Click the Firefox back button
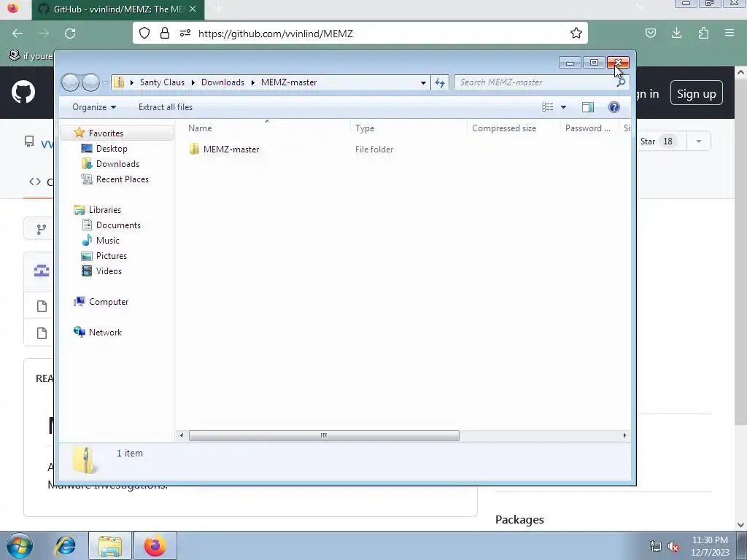Viewport: 747px width, 560px height. 18,34
